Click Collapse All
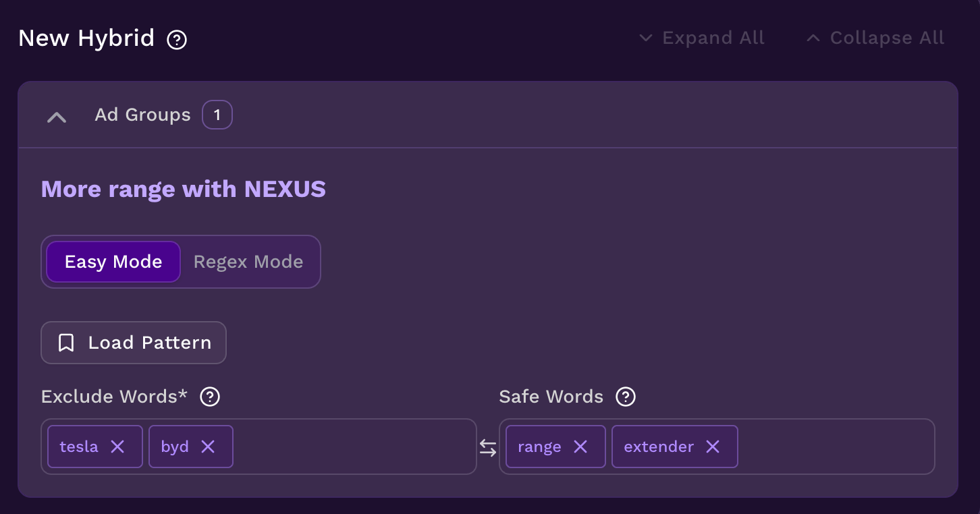This screenshot has width=980, height=514. 875,38
